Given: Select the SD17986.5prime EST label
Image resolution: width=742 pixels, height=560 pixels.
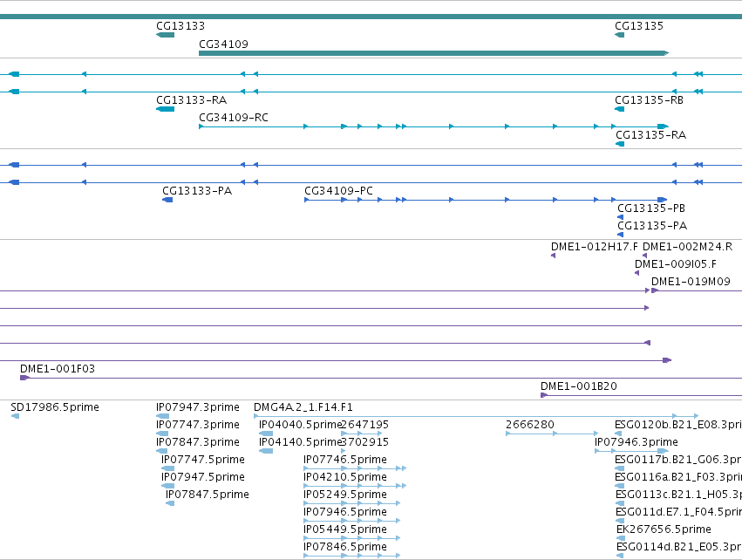Looking at the screenshot, I should click(55, 407).
